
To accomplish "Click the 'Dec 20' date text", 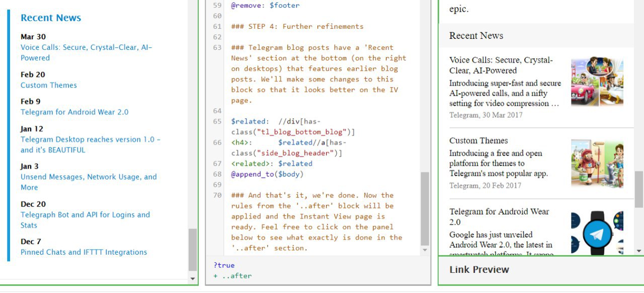I will (33, 204).
